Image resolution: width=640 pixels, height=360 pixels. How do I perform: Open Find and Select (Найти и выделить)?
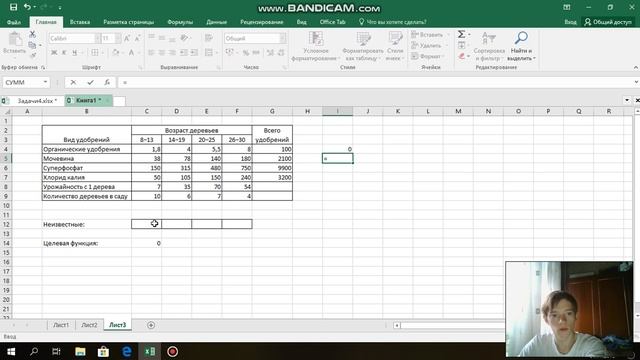pos(521,46)
